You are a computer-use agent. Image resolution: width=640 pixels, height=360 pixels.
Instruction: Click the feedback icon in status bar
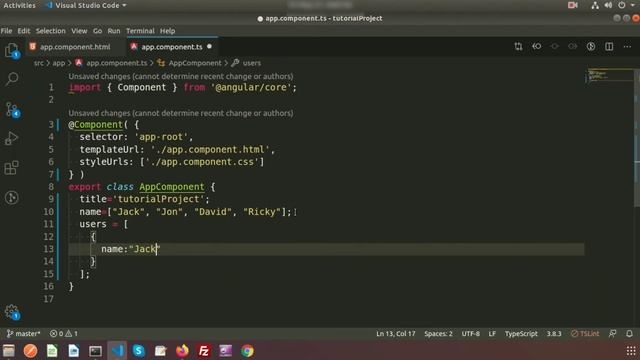(613, 333)
